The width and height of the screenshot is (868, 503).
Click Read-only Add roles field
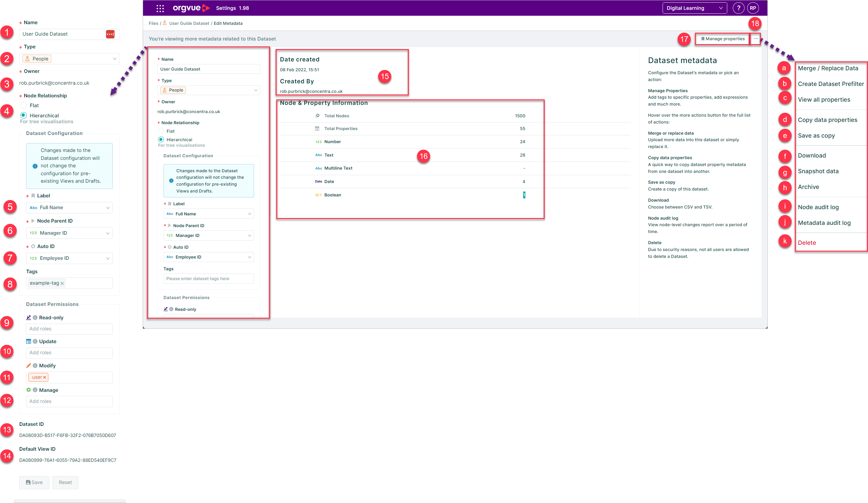click(x=69, y=329)
